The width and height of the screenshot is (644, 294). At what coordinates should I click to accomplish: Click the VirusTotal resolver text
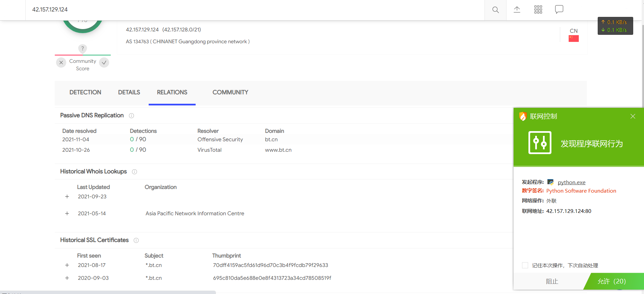tap(209, 150)
